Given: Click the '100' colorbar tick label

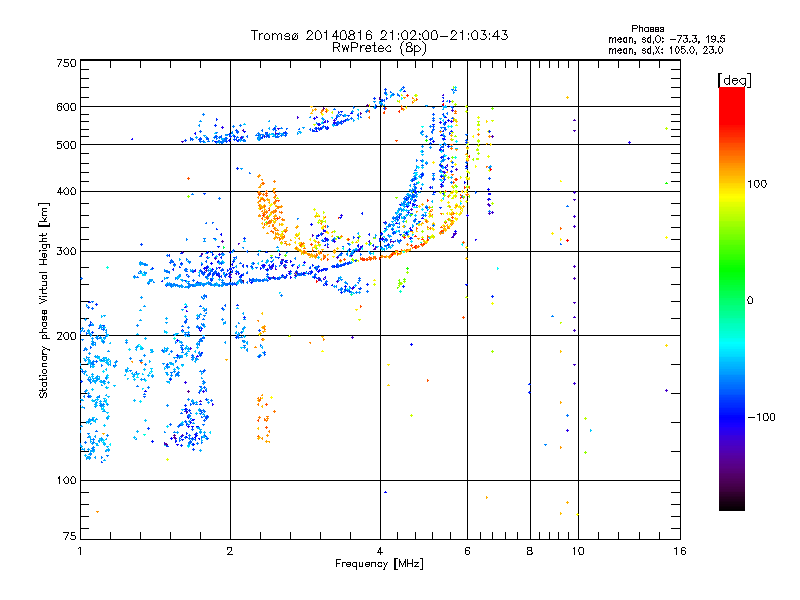Looking at the screenshot, I should 757,184.
